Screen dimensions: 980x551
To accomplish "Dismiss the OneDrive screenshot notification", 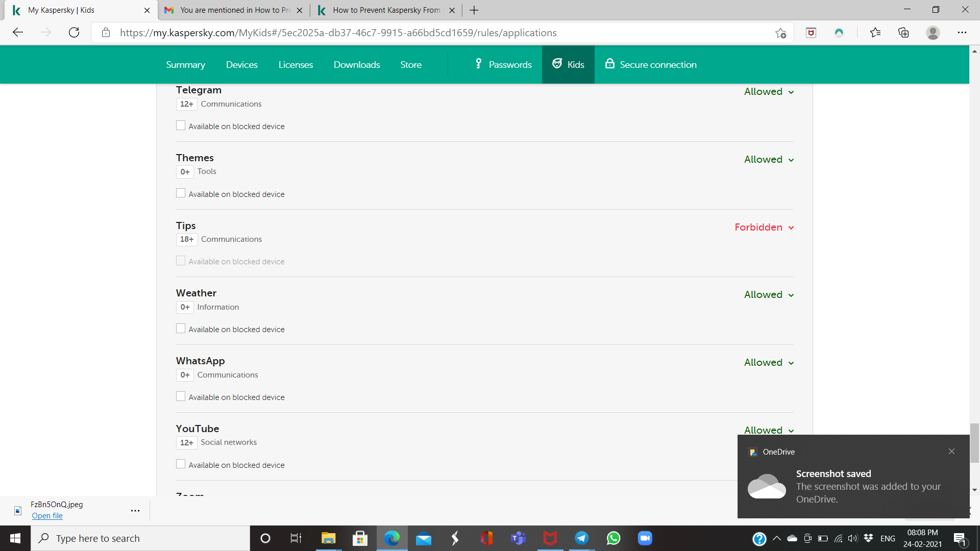I will 951,452.
